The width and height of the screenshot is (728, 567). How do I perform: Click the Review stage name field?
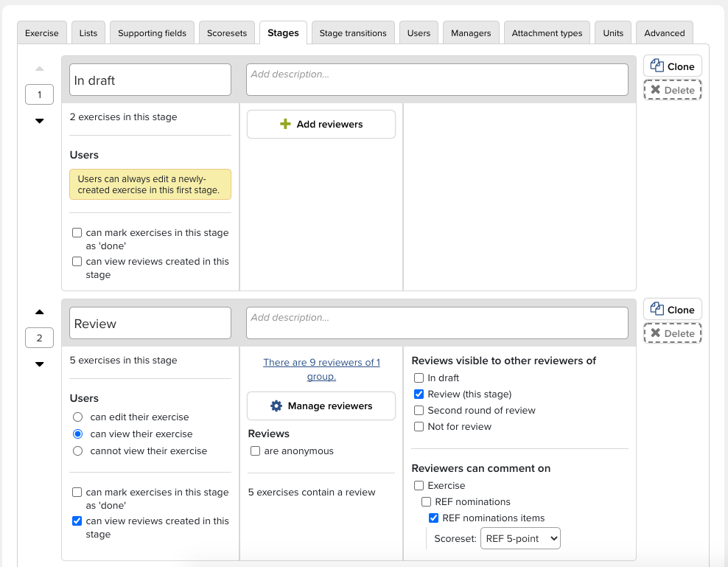coord(150,323)
